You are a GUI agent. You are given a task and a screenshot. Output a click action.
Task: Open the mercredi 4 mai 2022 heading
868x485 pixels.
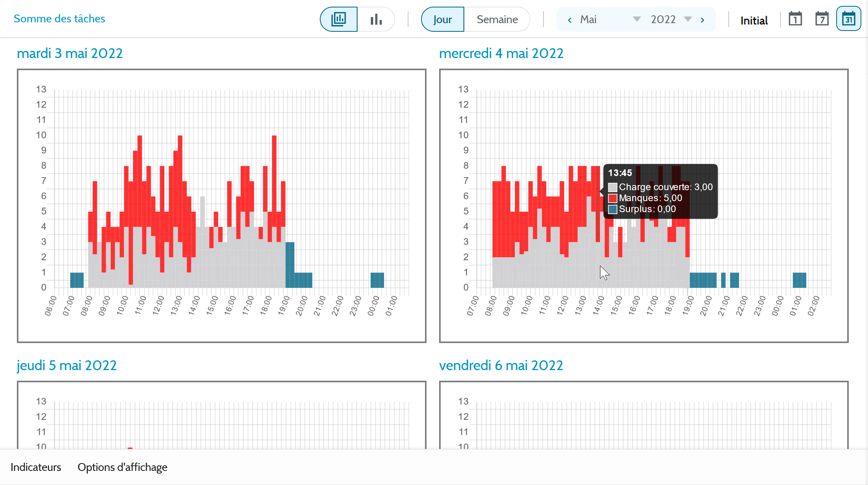coord(501,53)
